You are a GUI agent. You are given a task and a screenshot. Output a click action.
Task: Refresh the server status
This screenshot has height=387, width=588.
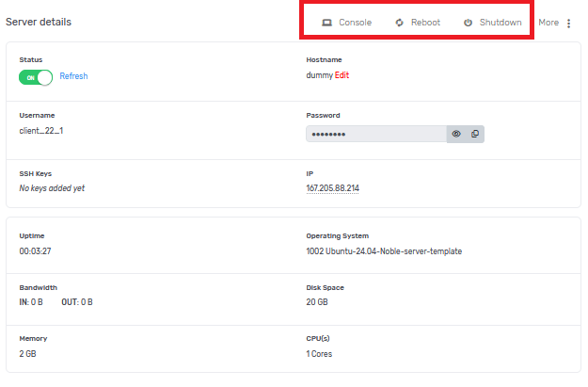(73, 76)
